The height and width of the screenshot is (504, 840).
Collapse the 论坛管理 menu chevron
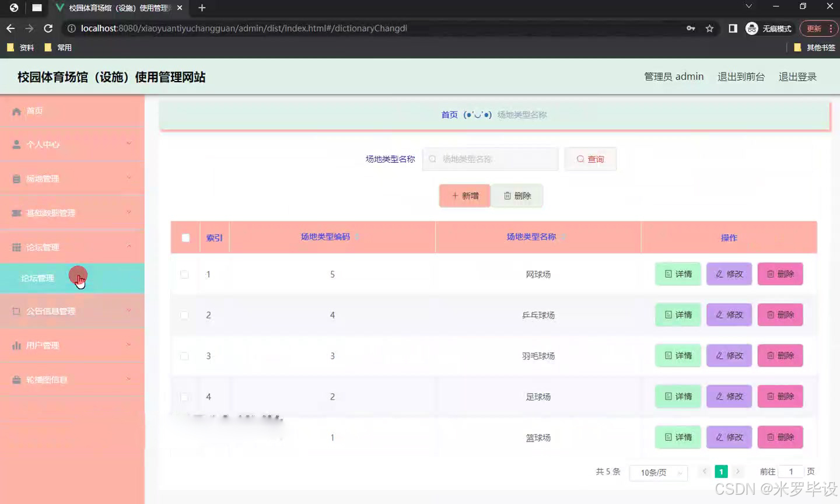coord(129,246)
